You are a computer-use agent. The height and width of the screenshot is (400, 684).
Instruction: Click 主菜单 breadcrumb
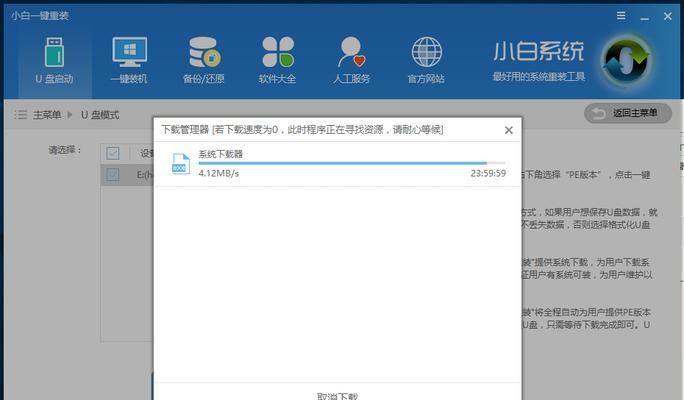(x=47, y=115)
